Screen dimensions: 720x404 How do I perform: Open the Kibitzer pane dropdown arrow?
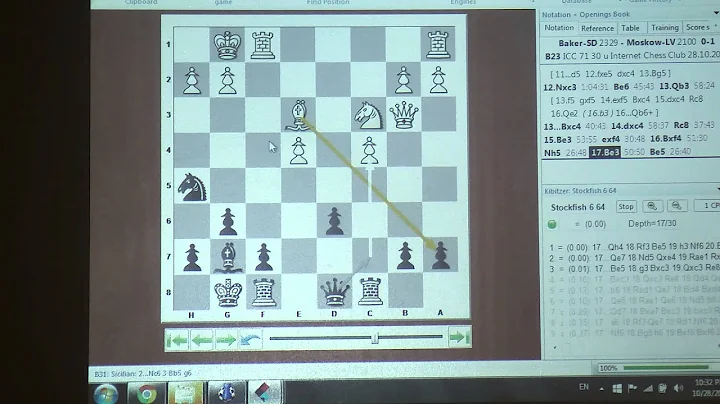[x=717, y=190]
